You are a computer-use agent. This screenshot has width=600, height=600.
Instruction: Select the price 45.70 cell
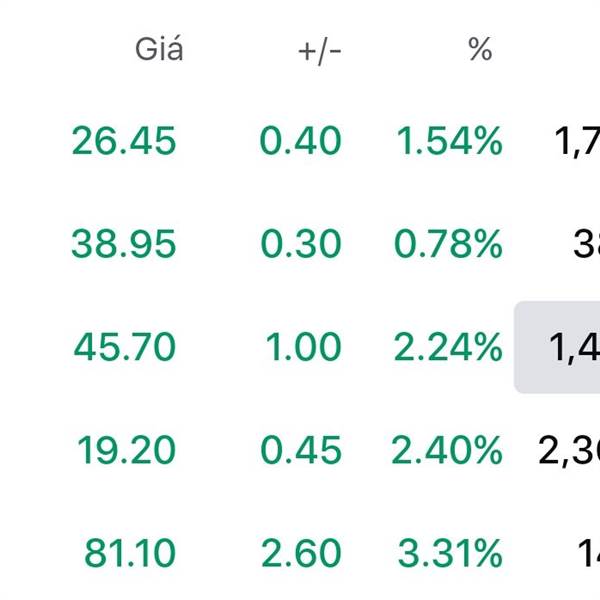pyautogui.click(x=124, y=347)
